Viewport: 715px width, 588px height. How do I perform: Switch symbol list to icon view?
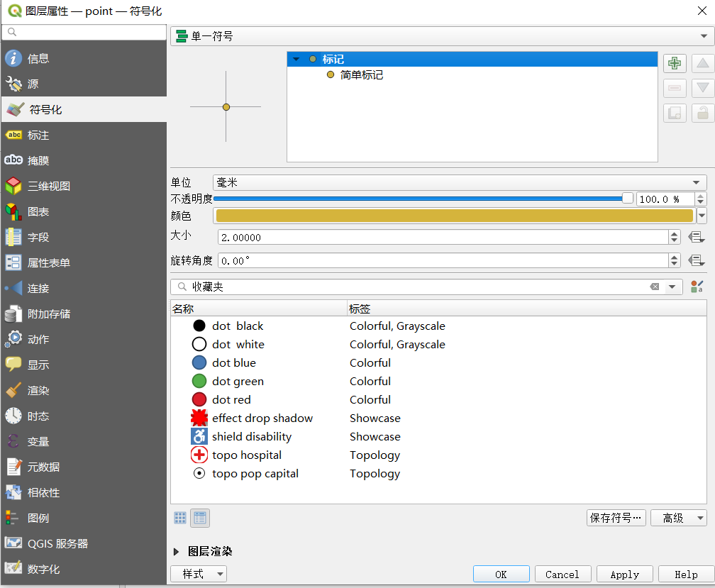(x=179, y=518)
